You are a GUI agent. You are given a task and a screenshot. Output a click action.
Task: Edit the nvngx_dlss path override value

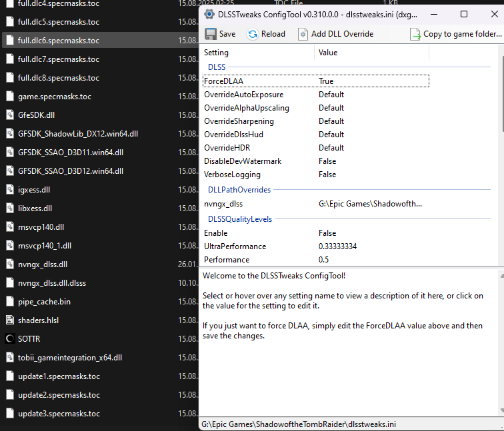(x=370, y=204)
